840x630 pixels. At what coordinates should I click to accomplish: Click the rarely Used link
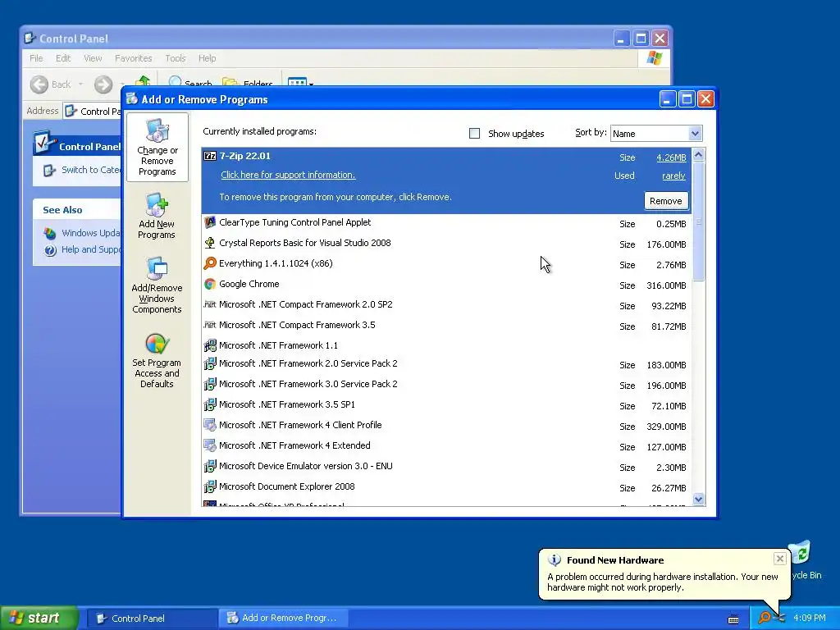[673, 176]
